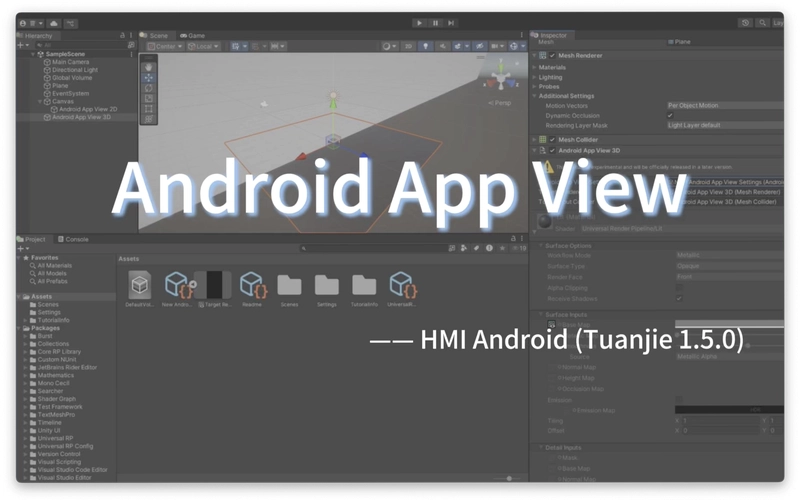Click the Step forward button
The image size is (800, 502).
(x=451, y=23)
